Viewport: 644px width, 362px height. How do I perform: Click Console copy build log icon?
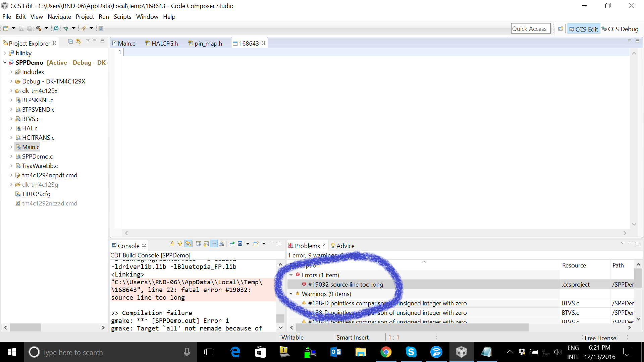199,244
